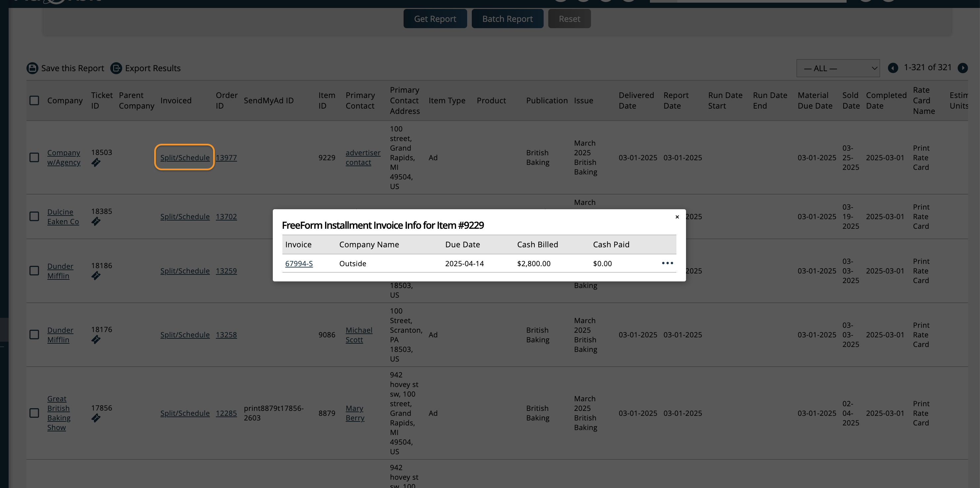Click the Export Results label

coord(153,68)
